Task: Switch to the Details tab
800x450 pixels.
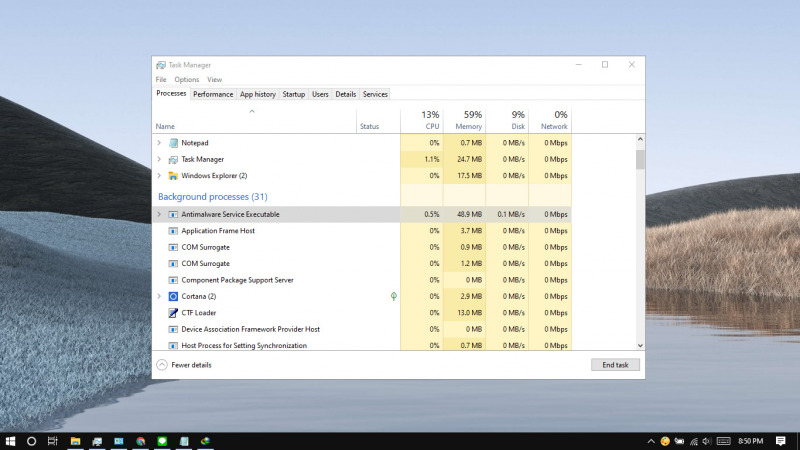Action: click(345, 94)
